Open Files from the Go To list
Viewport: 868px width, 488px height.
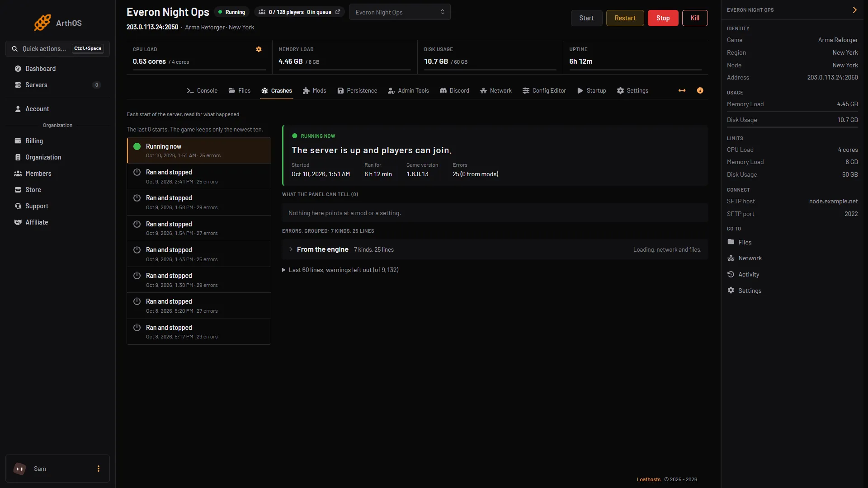tap(740, 242)
